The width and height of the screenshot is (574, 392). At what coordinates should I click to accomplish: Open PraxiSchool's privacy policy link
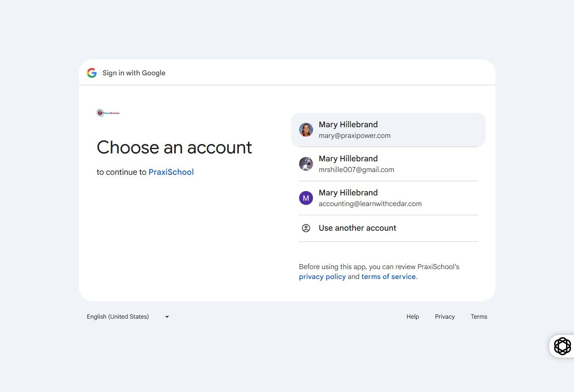click(322, 277)
